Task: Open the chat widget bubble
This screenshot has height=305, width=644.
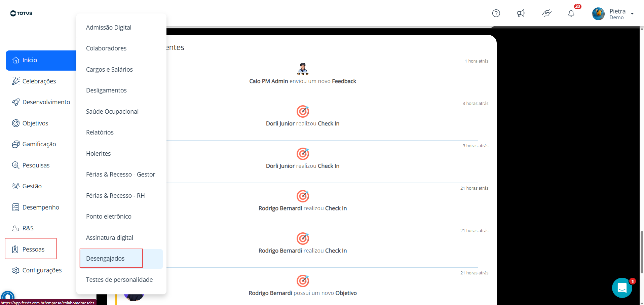Action: pyautogui.click(x=622, y=288)
